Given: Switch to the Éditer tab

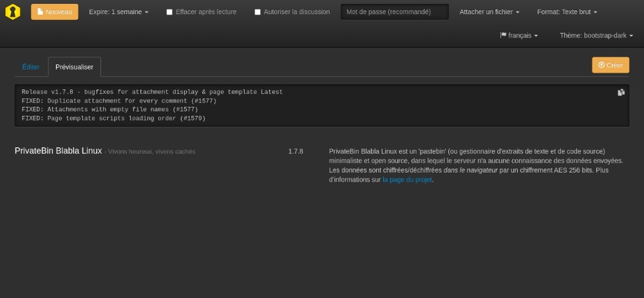Looking at the screenshot, I should coord(31,67).
